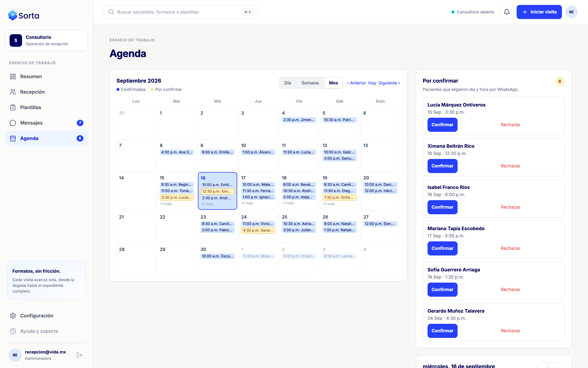588x368 pixels.
Task: Confirm Isabel Franco Ríos appointment
Action: click(x=442, y=207)
